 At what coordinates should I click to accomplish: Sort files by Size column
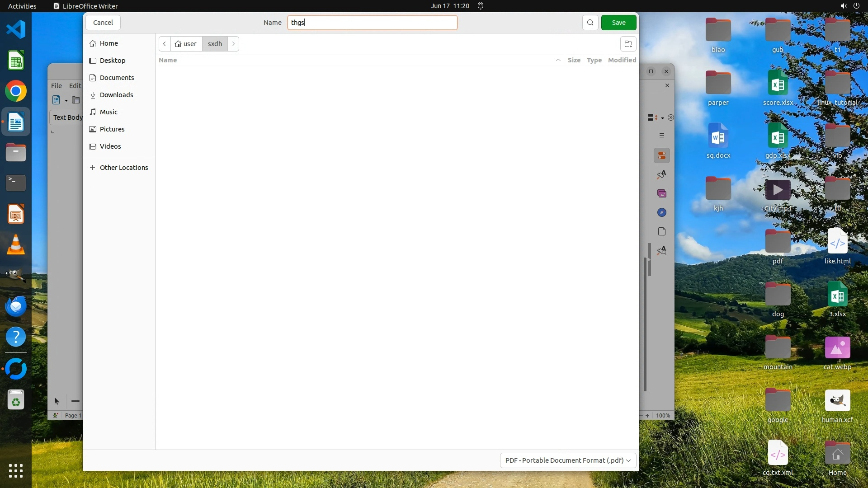point(574,60)
